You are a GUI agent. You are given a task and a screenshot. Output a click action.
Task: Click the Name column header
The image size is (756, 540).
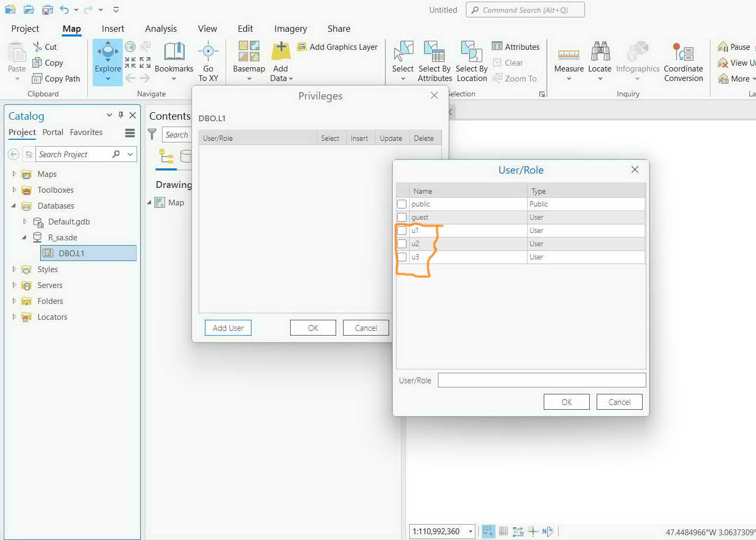click(x=468, y=191)
